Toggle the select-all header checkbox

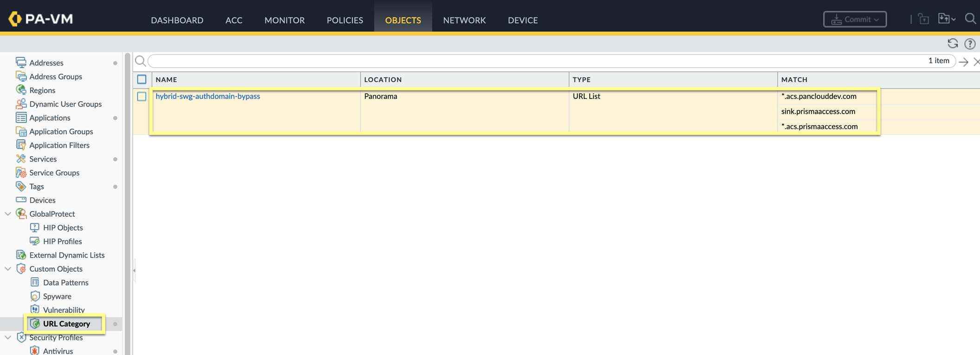tap(142, 79)
